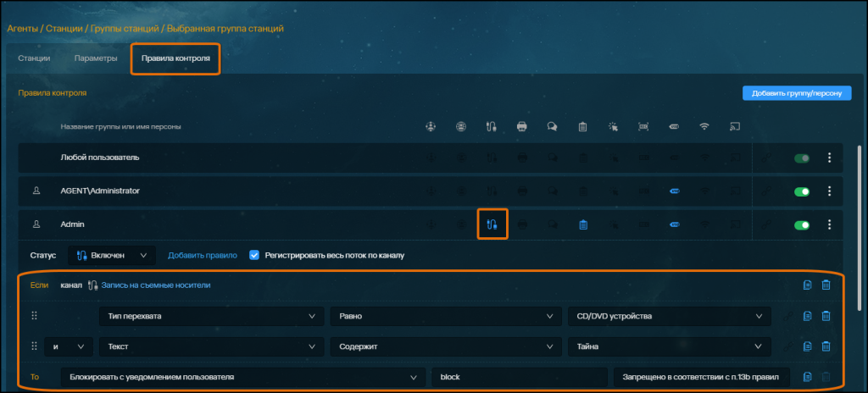This screenshot has width=868, height=393.
Task: Click the link icon in the 'Текст' condition row
Action: 788,346
